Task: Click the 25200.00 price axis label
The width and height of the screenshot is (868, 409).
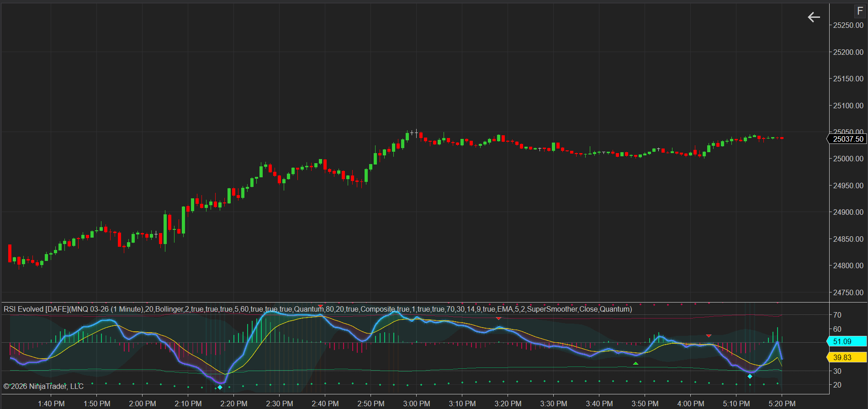Action: pyautogui.click(x=848, y=52)
